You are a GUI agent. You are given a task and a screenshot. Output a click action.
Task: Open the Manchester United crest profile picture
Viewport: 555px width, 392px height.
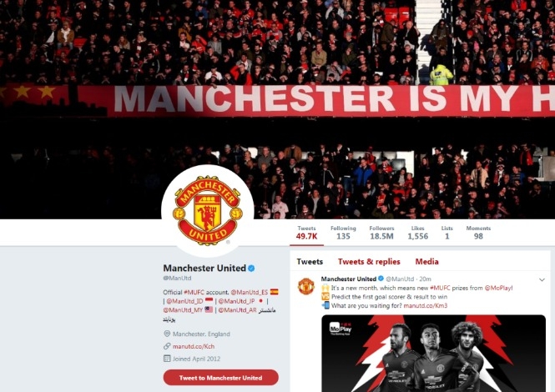(208, 210)
